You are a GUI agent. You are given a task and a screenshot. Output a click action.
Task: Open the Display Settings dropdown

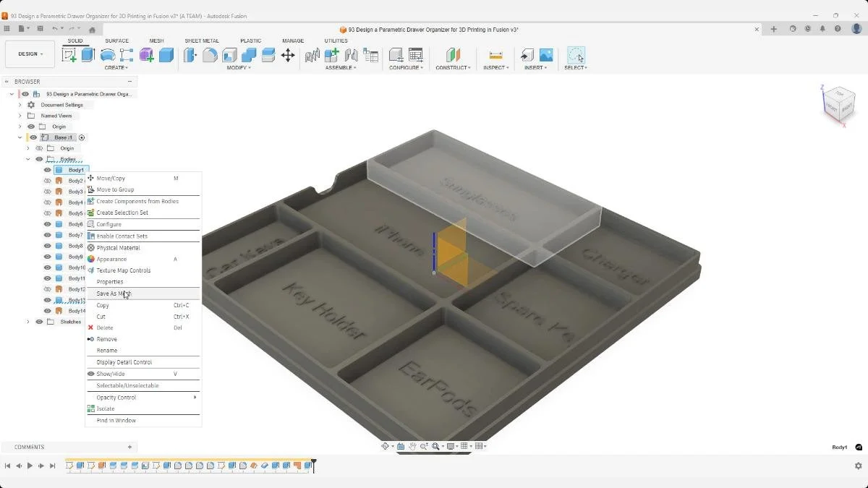pos(451,446)
